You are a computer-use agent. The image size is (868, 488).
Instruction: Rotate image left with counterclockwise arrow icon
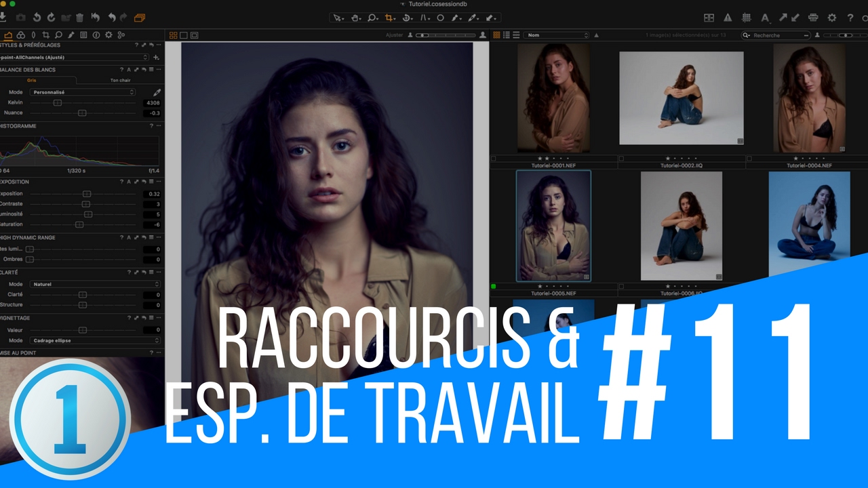pyautogui.click(x=37, y=18)
